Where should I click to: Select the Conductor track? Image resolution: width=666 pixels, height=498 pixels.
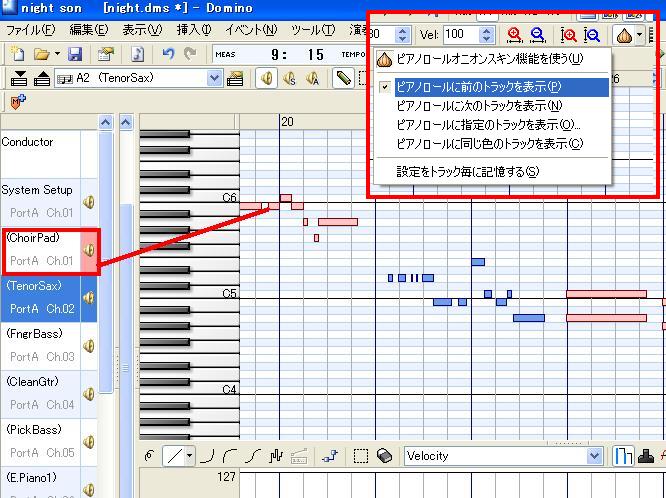(40, 154)
